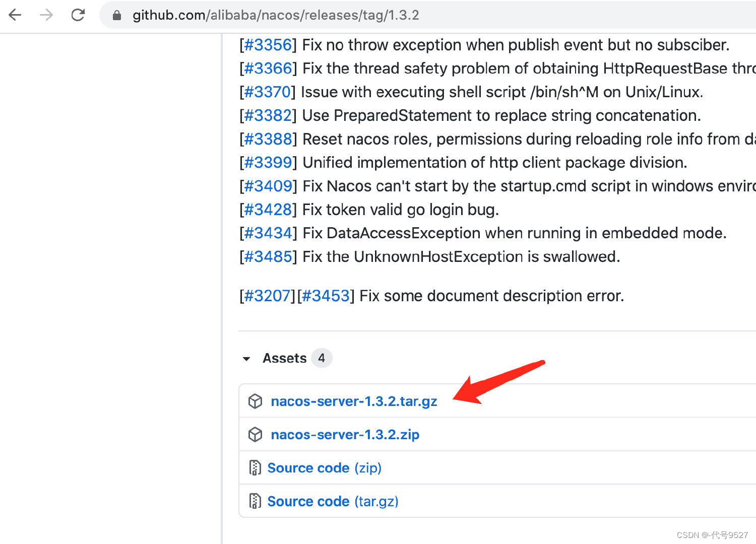Open issue #3366 link
Viewport: 756px width, 544px height.
[268, 69]
